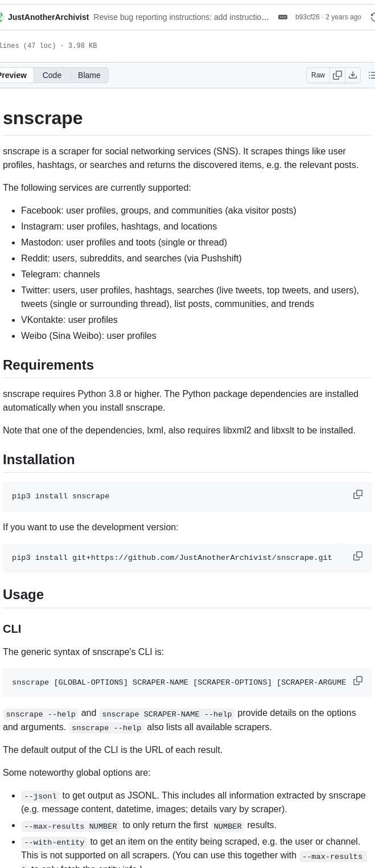Open commit hash b93cf26
The width and height of the screenshot is (375, 868).
pos(307,17)
